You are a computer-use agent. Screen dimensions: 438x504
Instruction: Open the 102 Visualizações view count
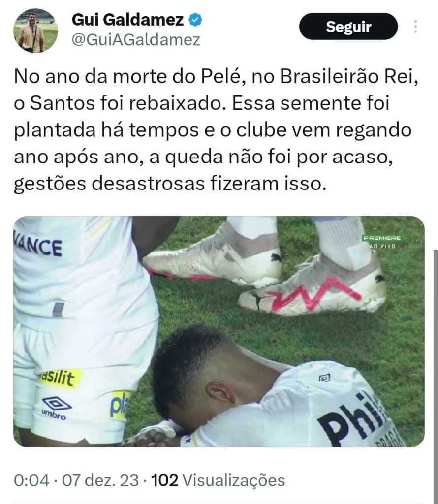[x=218, y=480]
